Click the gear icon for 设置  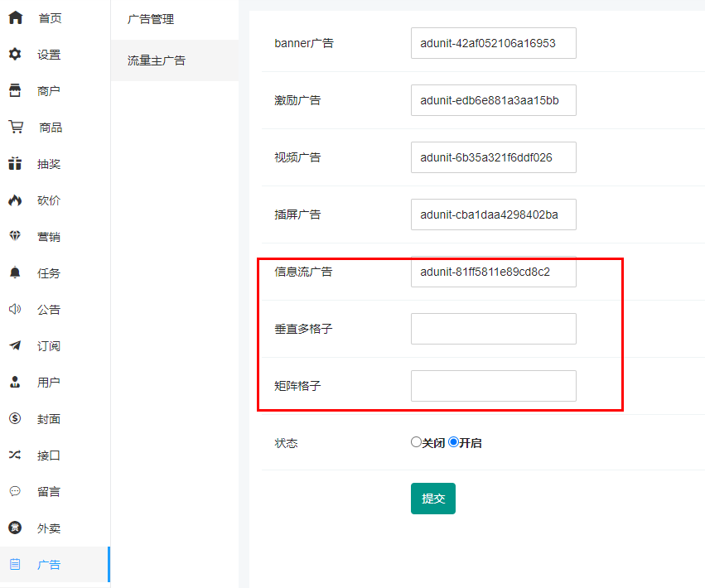click(x=15, y=54)
